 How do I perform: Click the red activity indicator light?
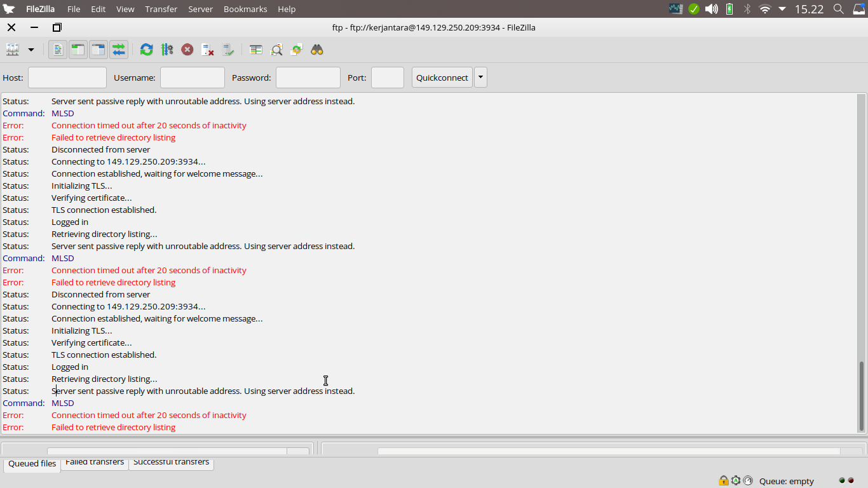[851, 480]
